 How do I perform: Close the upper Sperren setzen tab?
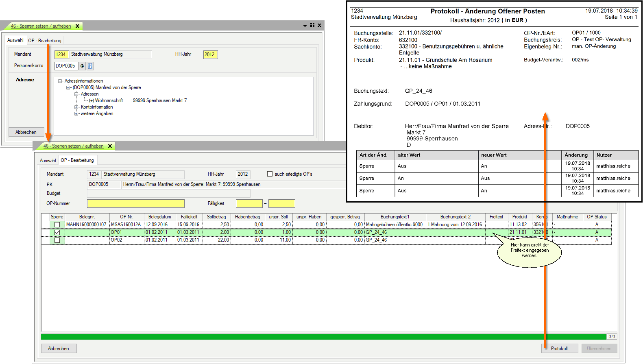point(77,26)
